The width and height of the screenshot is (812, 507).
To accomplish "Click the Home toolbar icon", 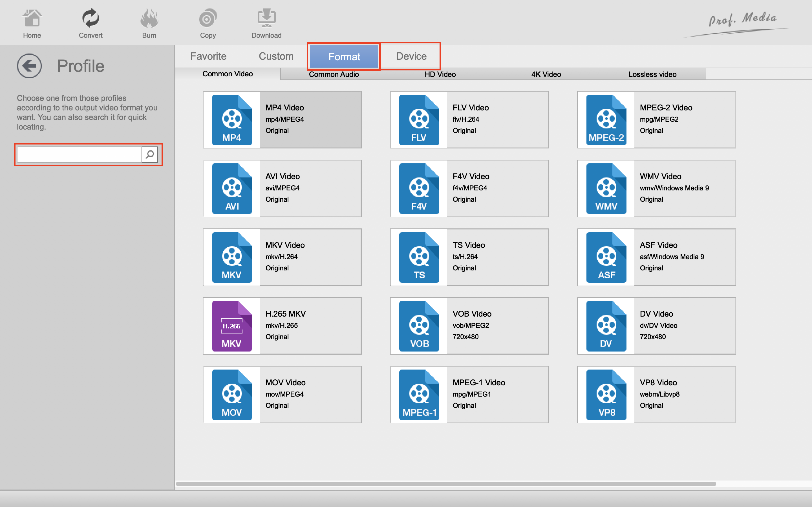I will (x=32, y=23).
